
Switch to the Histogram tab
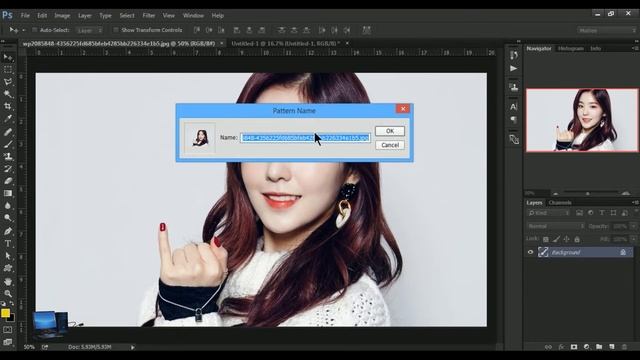[570, 48]
